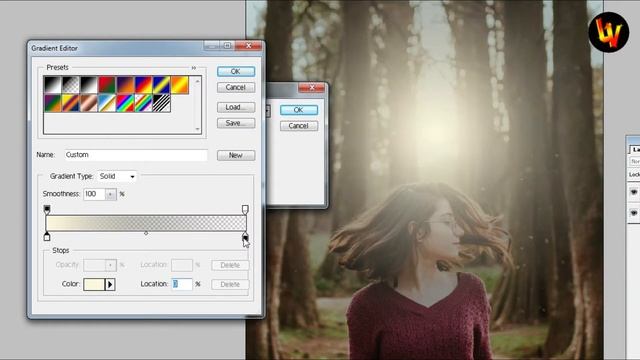
Task: Pick the Violet, Orange gradient preset
Action: 125,85
